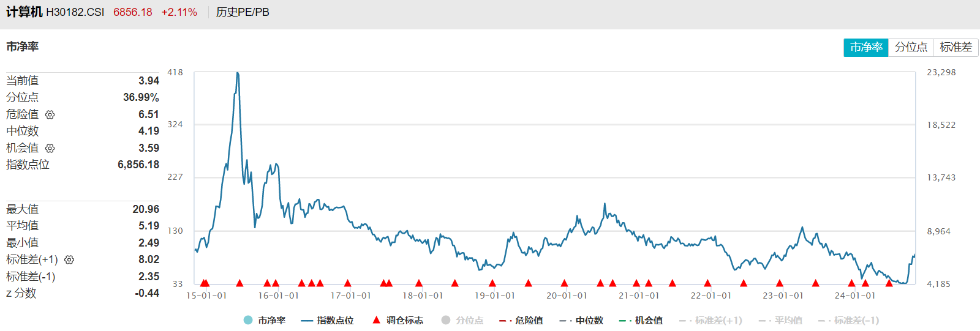980x331 pixels.
Task: Click the first red rebalancing triangle marker
Action: click(x=203, y=283)
